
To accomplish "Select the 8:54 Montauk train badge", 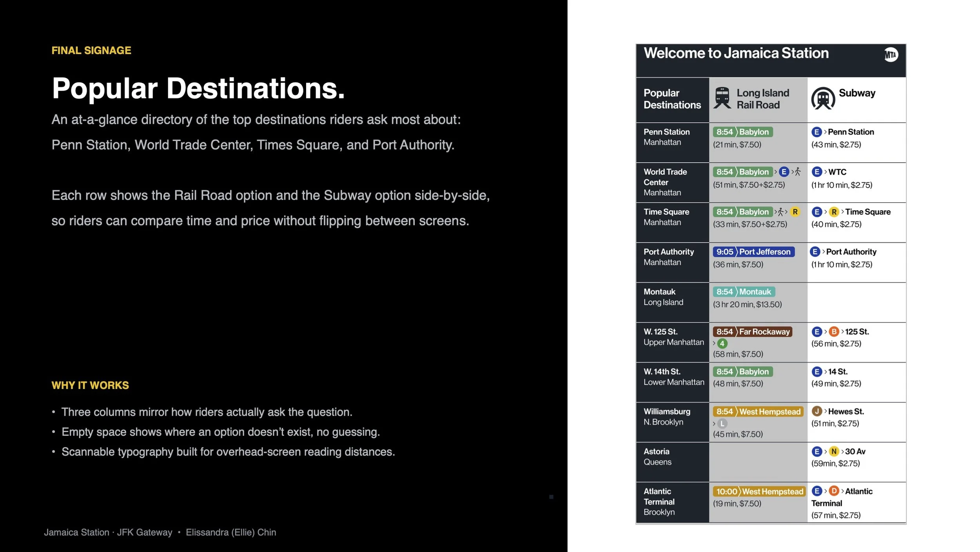I will pos(744,292).
